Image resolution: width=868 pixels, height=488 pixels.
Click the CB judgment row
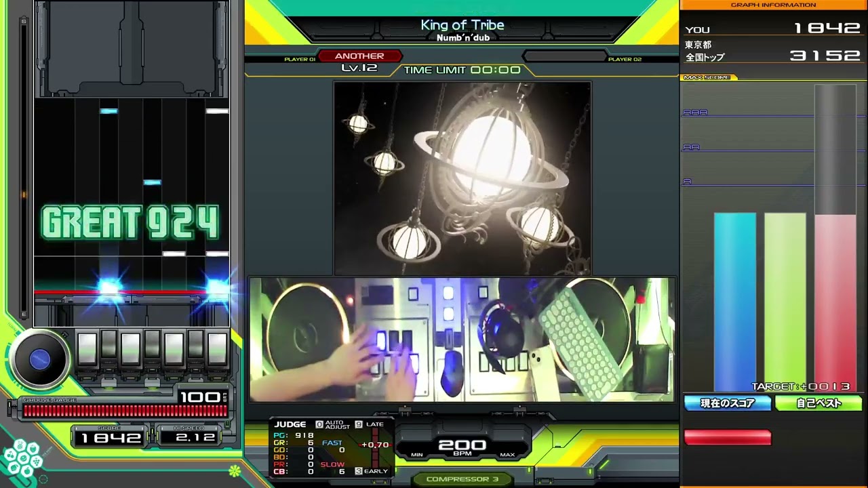click(293, 472)
